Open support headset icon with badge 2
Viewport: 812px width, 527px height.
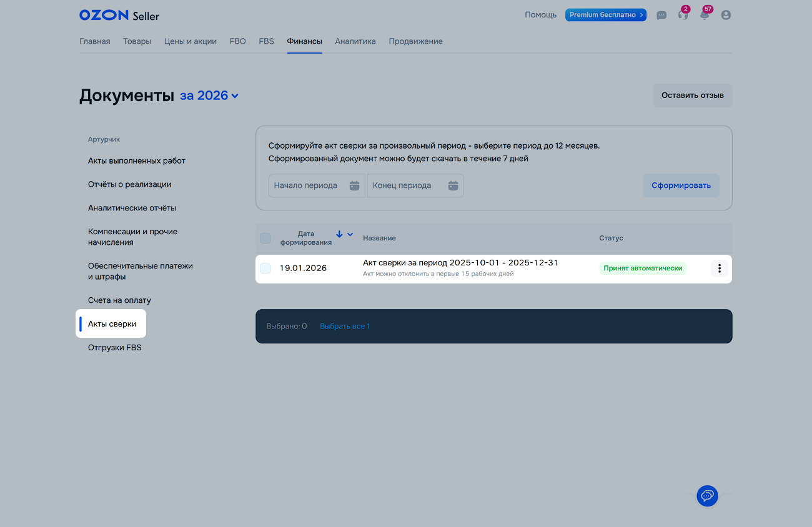coord(683,16)
